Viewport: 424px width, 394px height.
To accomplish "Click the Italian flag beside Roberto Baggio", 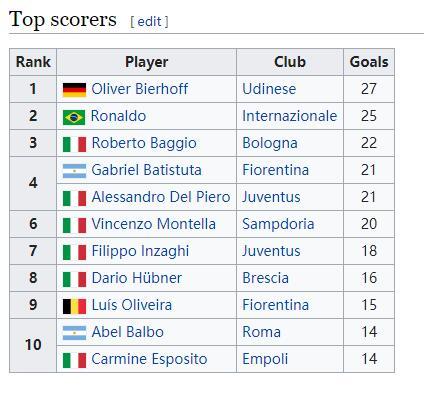I will [74, 144].
